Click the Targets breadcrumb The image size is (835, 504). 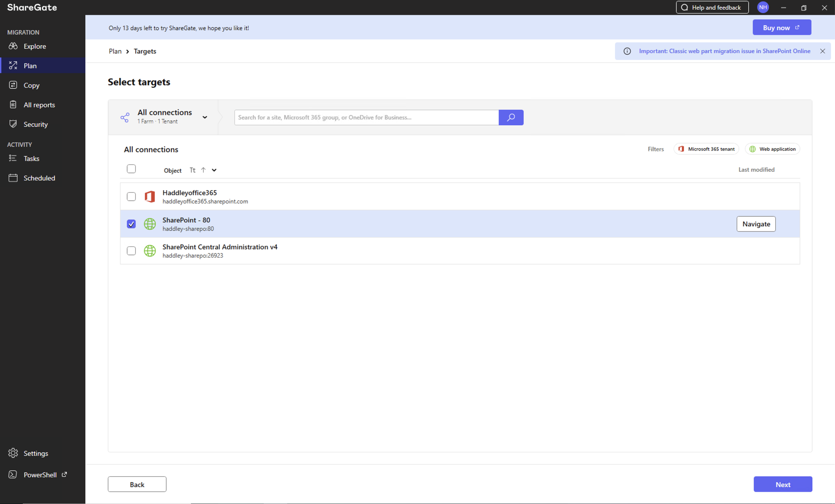(x=145, y=51)
